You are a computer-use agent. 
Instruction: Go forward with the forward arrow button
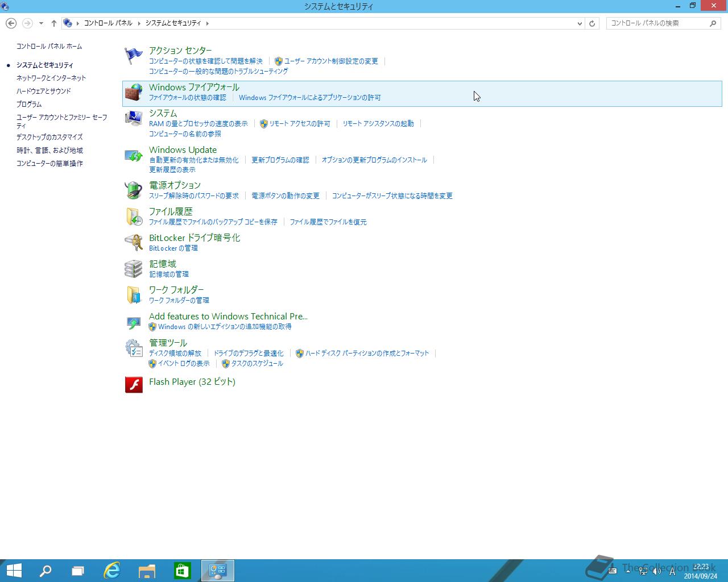click(x=27, y=23)
